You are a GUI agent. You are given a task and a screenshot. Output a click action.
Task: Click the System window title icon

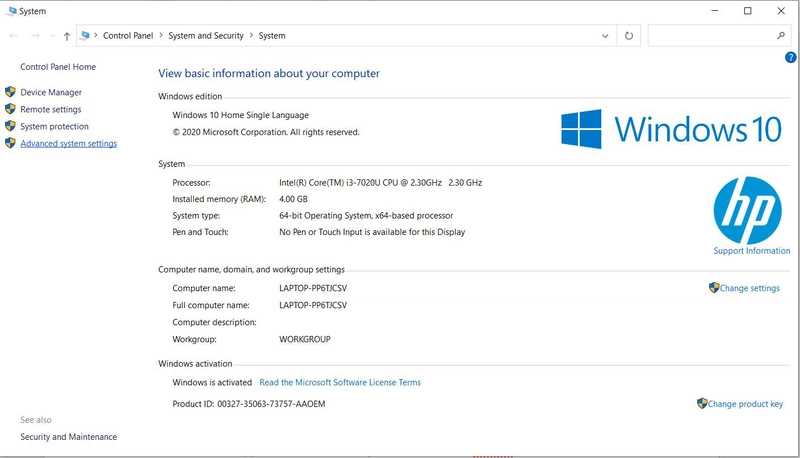click(x=11, y=11)
